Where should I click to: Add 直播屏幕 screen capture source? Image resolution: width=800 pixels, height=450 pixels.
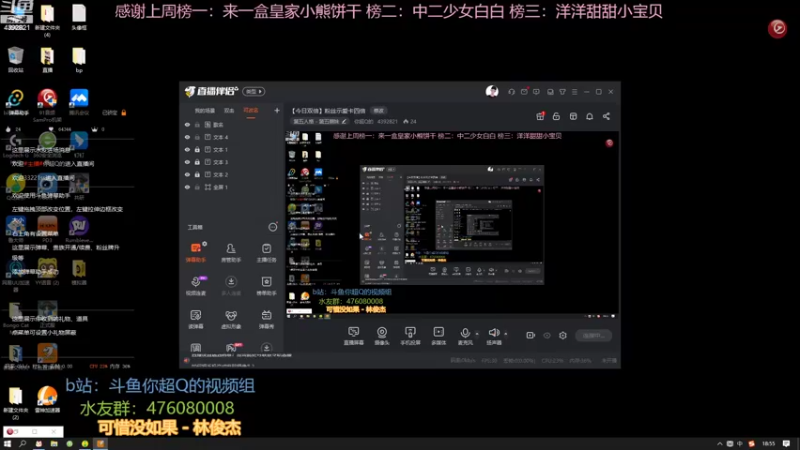353,336
